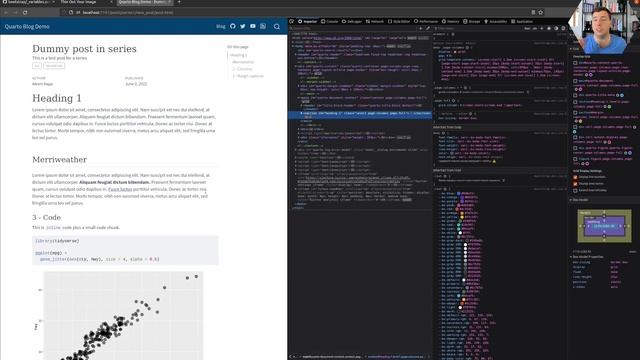640x360 pixels.
Task: Go back with browser back arrow
Action: tap(6, 13)
